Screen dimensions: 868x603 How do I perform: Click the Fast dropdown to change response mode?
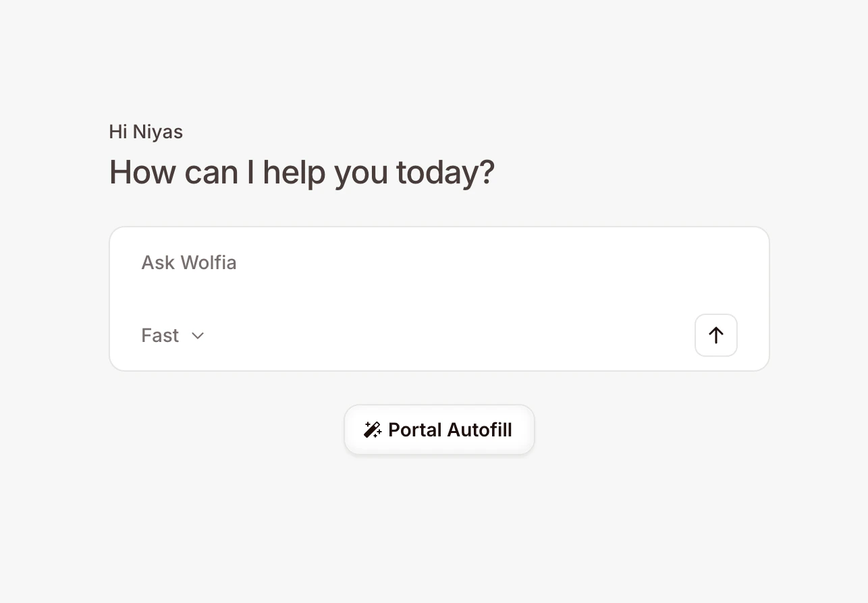[173, 335]
